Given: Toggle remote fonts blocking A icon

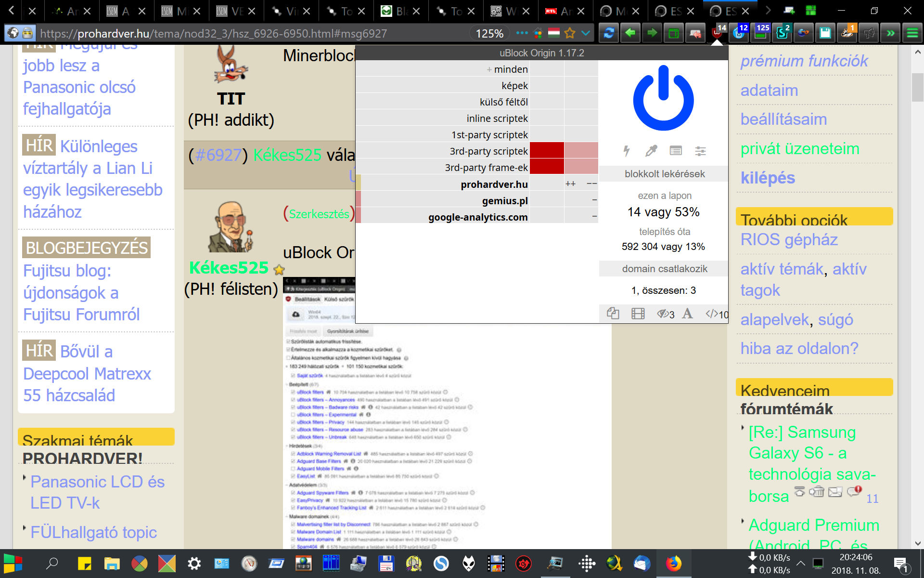Looking at the screenshot, I should (x=688, y=314).
